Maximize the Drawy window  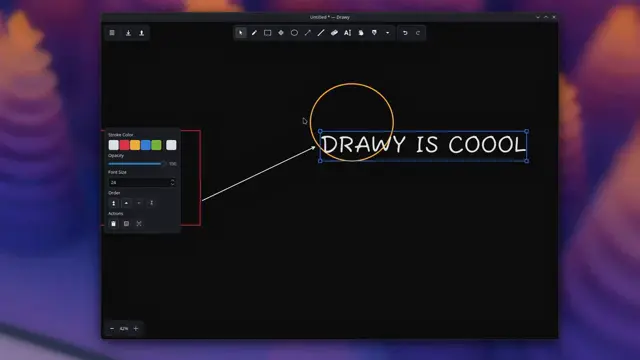[546, 17]
